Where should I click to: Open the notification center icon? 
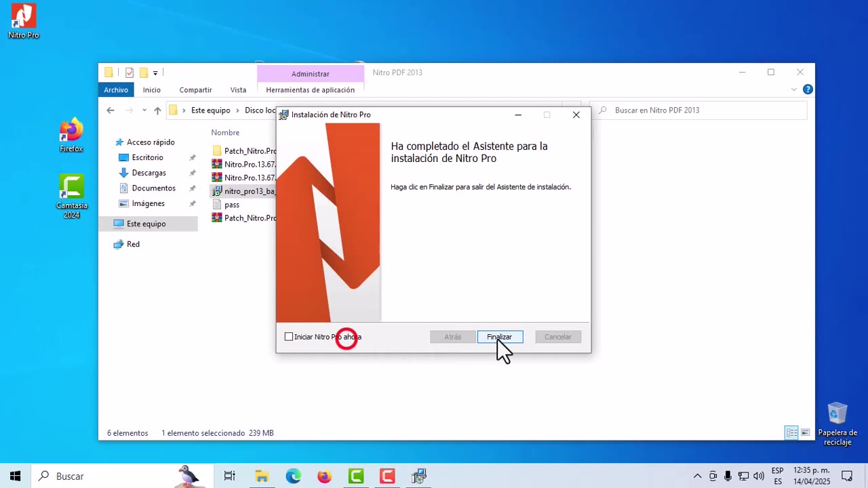coord(847,476)
